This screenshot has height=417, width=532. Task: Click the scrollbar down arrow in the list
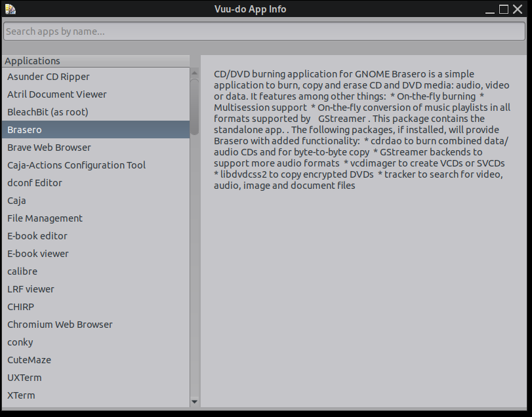click(x=194, y=402)
